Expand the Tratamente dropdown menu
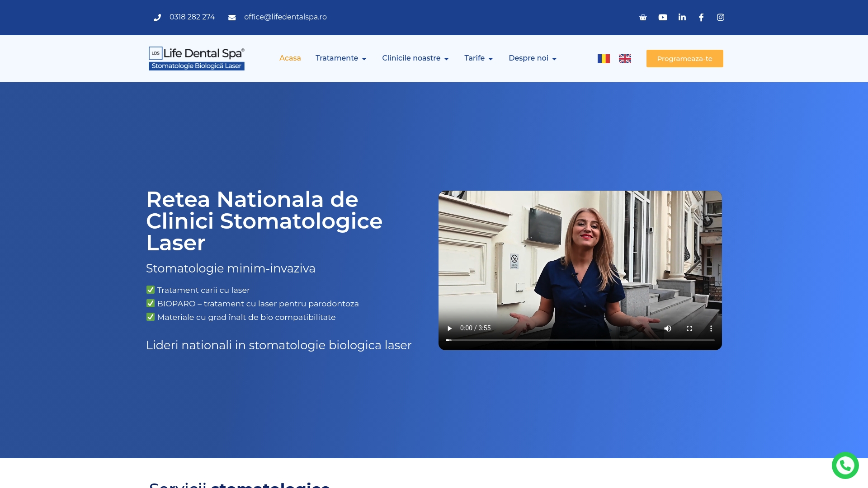868x488 pixels. coord(341,58)
